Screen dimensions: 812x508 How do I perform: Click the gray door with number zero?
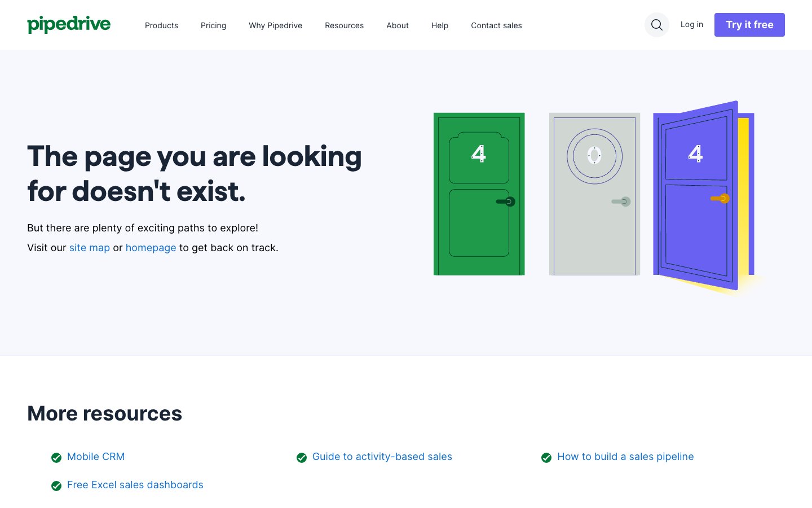coord(594,194)
